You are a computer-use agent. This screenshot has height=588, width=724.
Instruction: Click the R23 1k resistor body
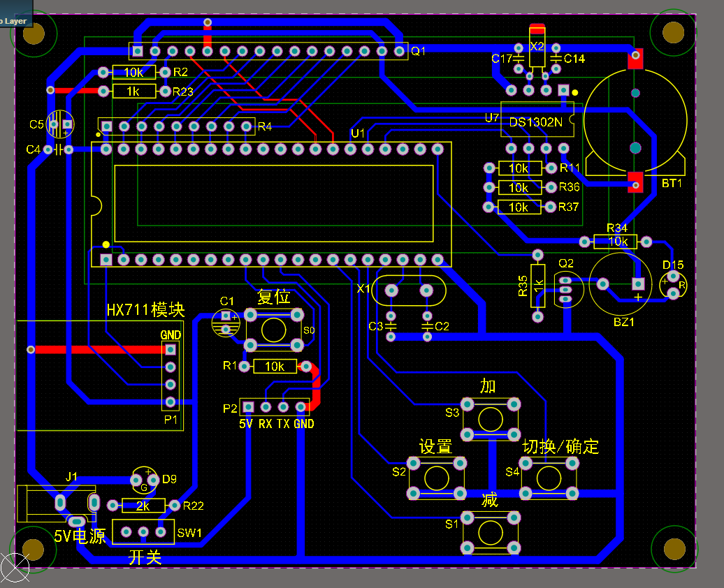(134, 91)
